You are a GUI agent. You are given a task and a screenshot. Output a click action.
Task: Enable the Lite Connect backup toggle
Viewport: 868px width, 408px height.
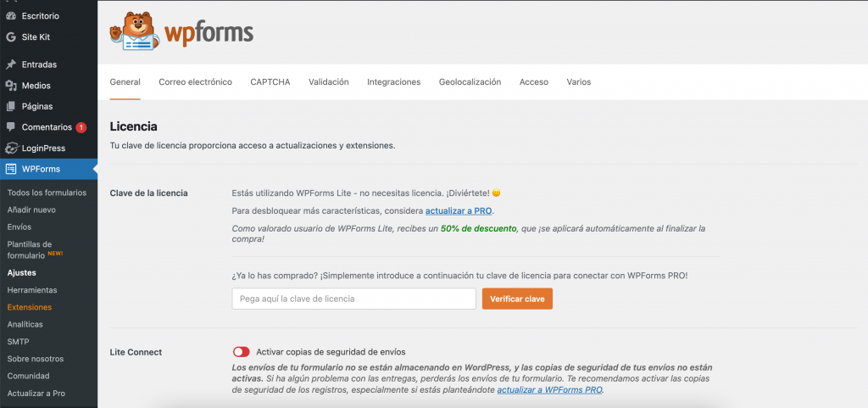pos(241,352)
